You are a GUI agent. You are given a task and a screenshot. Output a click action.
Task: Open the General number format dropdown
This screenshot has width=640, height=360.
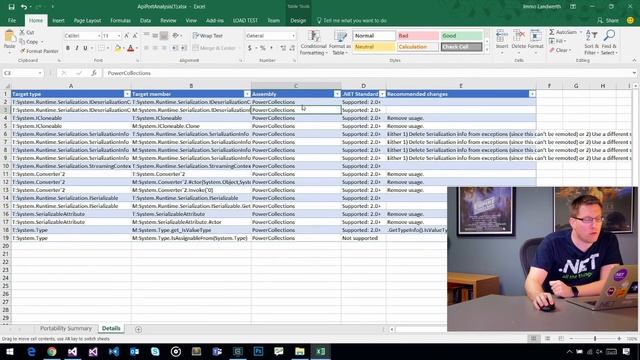293,36
